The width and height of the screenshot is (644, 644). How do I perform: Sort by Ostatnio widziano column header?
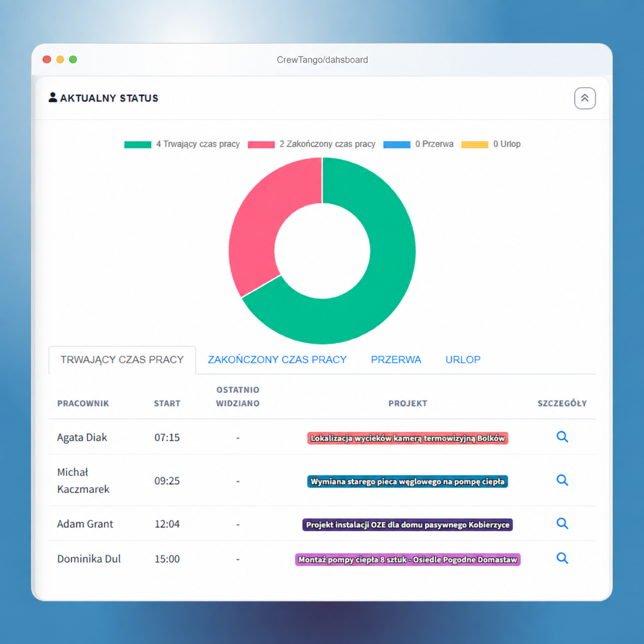tap(238, 396)
